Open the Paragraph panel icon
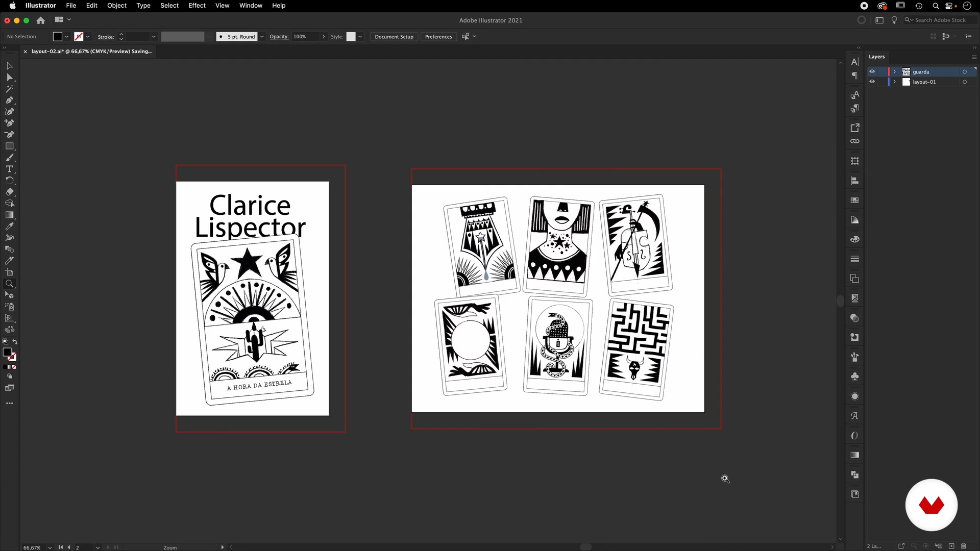Screen dimensions: 980x551 [x=855, y=76]
